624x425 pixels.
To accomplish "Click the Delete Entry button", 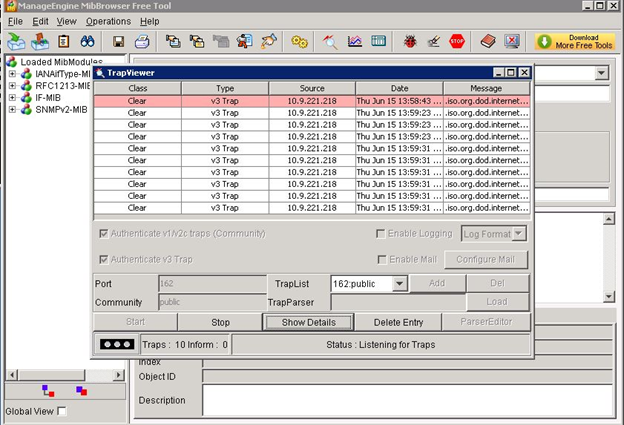I will pyautogui.click(x=398, y=322).
